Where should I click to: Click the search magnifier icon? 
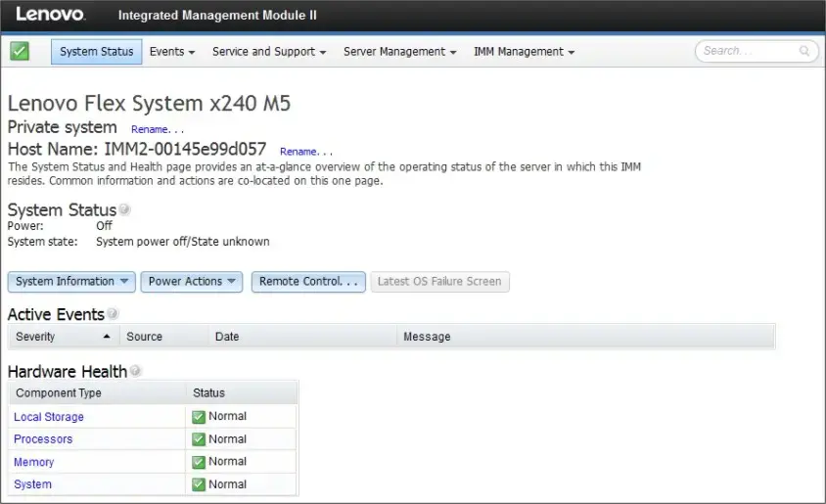pos(804,51)
